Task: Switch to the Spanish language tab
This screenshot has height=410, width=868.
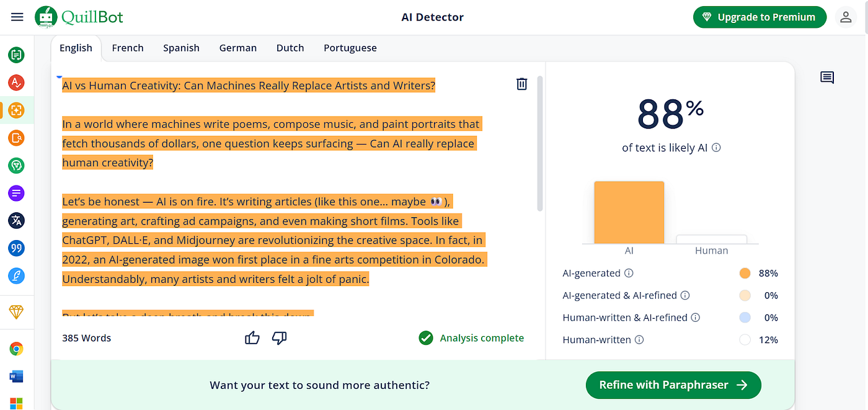Action: coord(181,48)
